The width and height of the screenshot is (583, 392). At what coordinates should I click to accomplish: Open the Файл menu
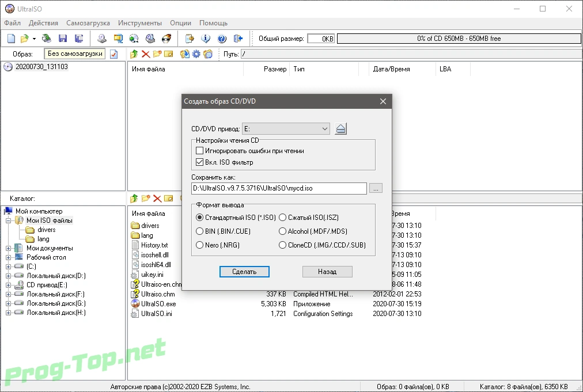tap(12, 23)
